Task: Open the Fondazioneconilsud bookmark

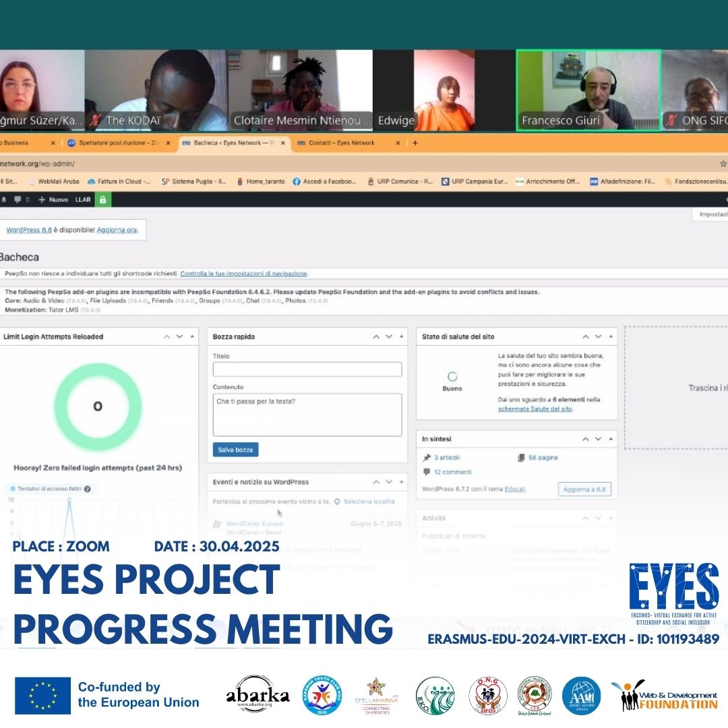Action: pyautogui.click(x=696, y=181)
